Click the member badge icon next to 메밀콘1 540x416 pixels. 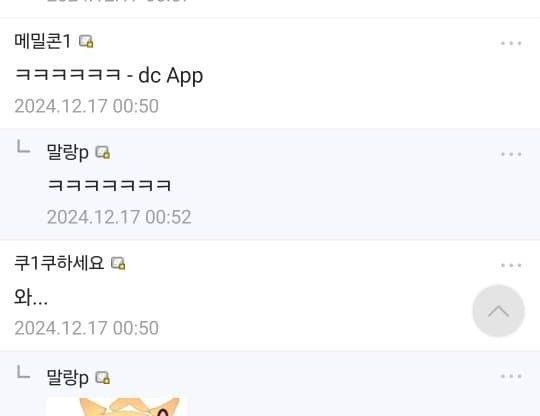tap(86, 41)
